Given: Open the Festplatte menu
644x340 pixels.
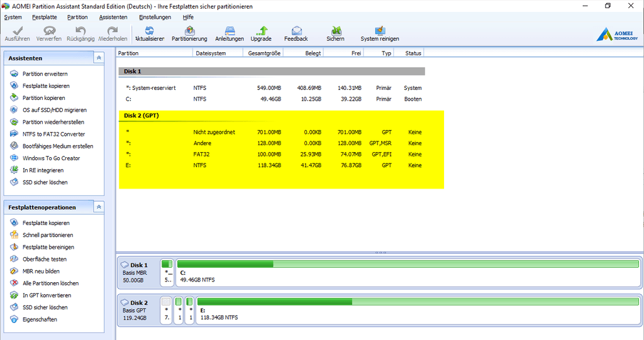Looking at the screenshot, I should point(45,17).
